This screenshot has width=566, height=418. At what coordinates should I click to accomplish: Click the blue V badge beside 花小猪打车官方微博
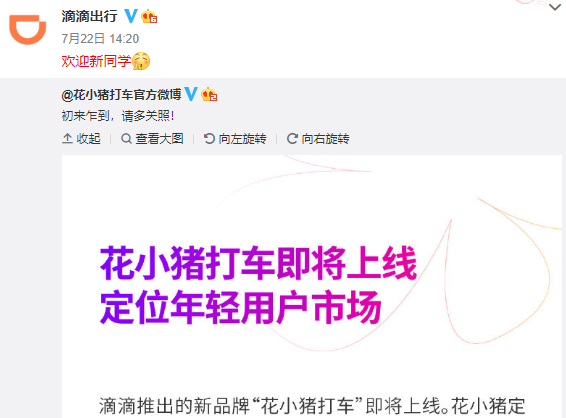[191, 94]
